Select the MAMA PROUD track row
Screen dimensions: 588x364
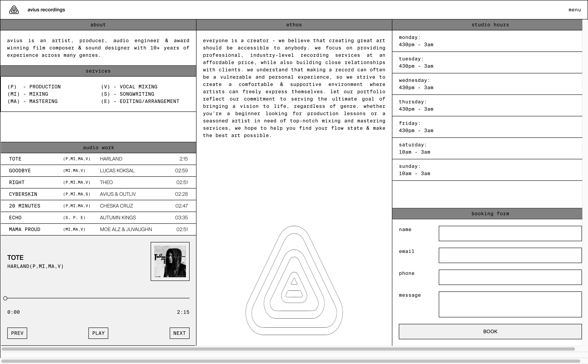[99, 230]
